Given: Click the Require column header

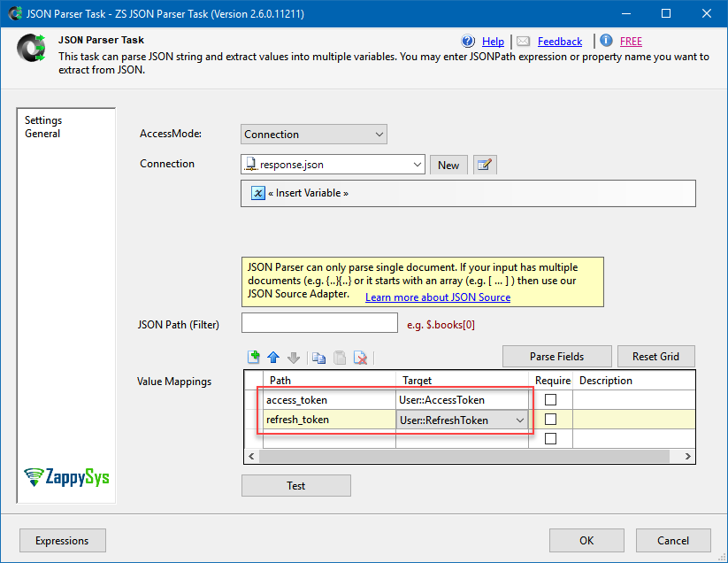Looking at the screenshot, I should 550,381.
